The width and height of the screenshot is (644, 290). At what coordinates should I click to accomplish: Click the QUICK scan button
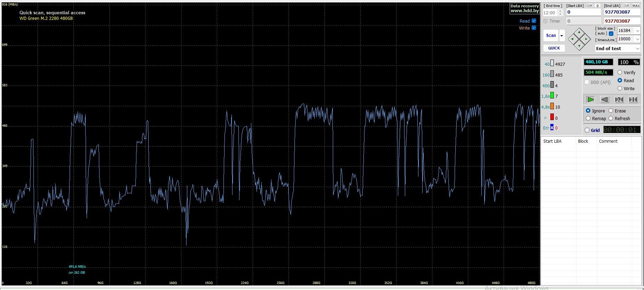pos(554,48)
